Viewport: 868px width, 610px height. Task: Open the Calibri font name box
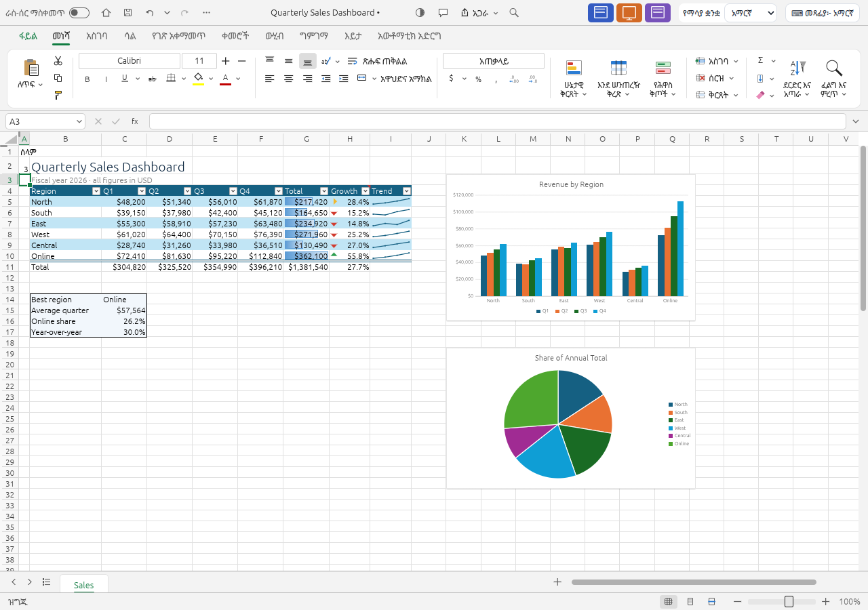pyautogui.click(x=129, y=61)
